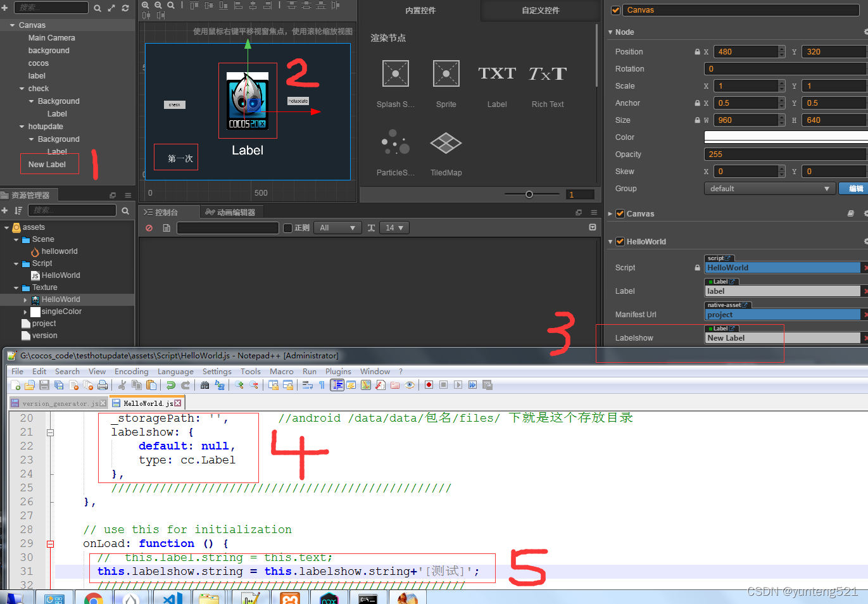Toggle the Position lock icon
Screen dimensions: 868x604
click(697, 52)
